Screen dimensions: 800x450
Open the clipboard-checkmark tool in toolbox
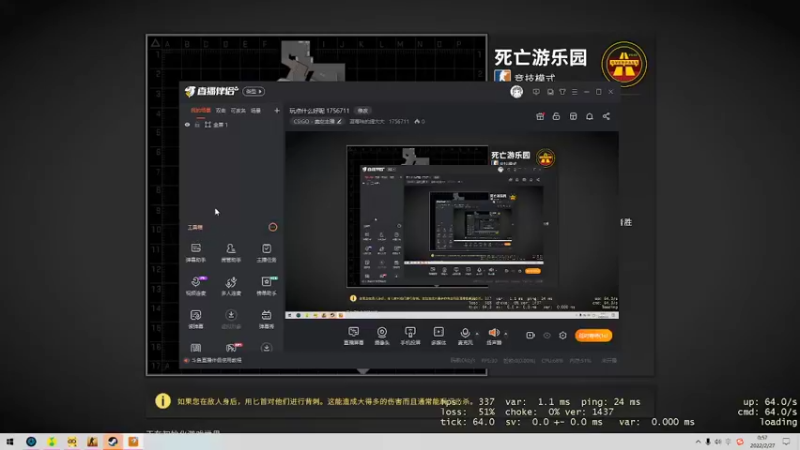pos(266,253)
